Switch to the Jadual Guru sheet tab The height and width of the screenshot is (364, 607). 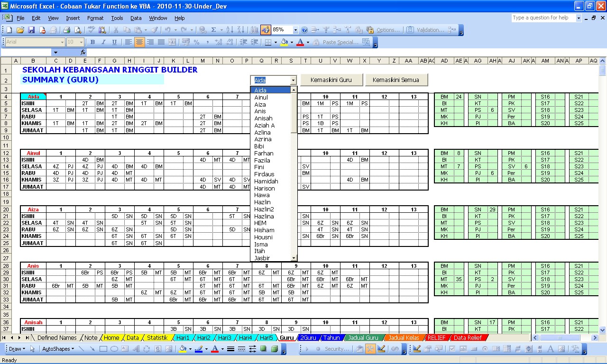[363, 338]
